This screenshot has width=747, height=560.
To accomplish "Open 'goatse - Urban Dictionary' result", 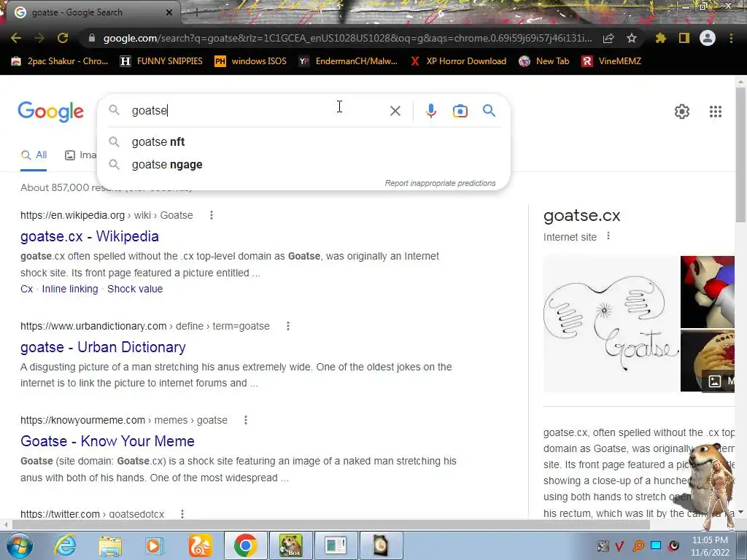I will pos(103,347).
